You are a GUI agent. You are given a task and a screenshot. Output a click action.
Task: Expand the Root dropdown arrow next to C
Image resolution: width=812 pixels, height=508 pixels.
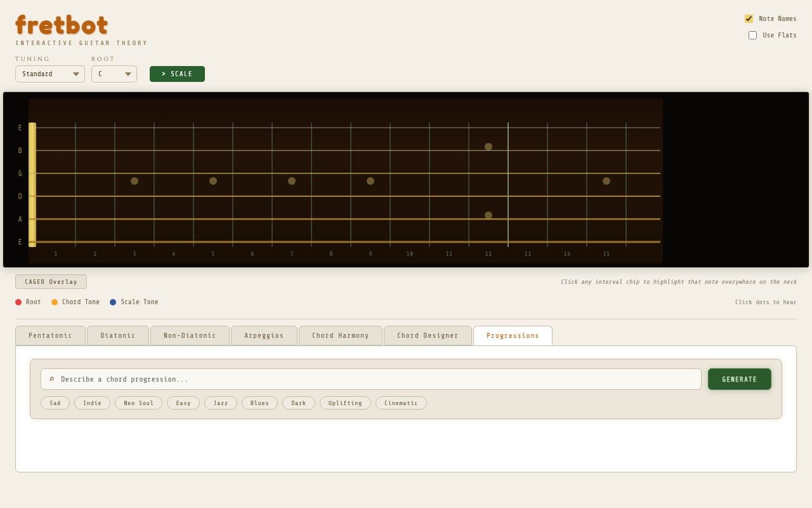[x=129, y=74]
